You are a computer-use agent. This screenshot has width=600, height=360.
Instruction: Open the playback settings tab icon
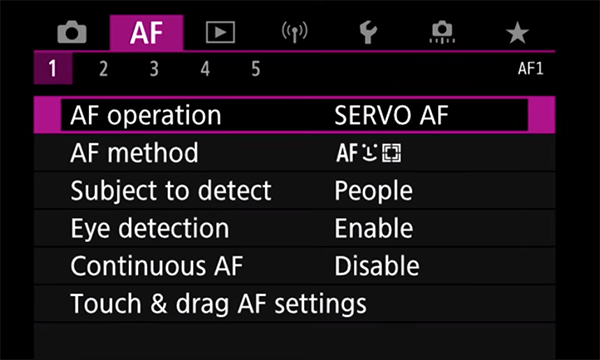click(220, 32)
